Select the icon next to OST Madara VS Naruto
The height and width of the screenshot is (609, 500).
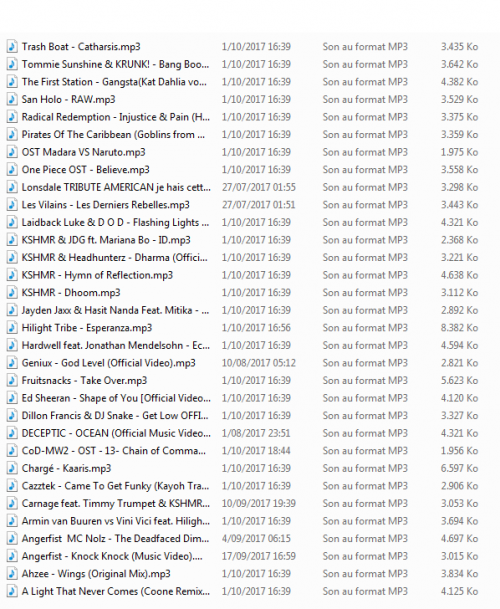(x=12, y=152)
